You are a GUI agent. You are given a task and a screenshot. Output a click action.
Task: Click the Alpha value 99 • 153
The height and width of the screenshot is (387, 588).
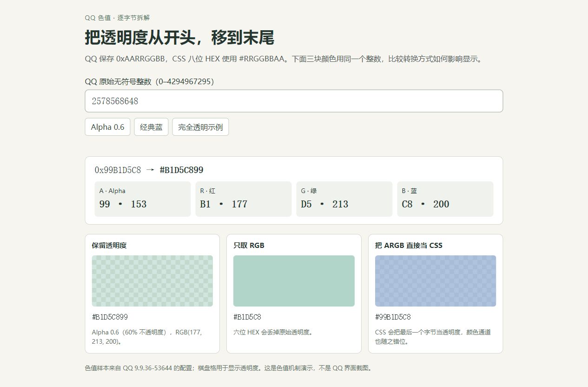123,204
